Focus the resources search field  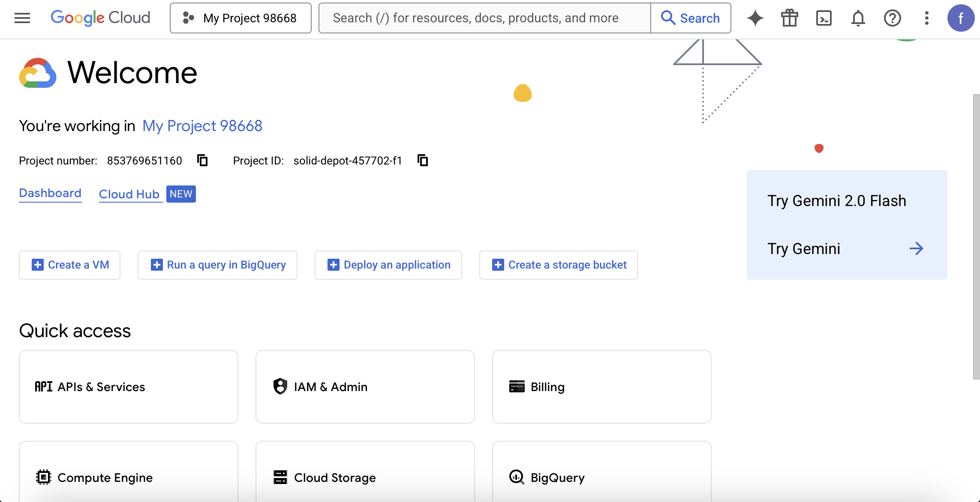pos(484,18)
